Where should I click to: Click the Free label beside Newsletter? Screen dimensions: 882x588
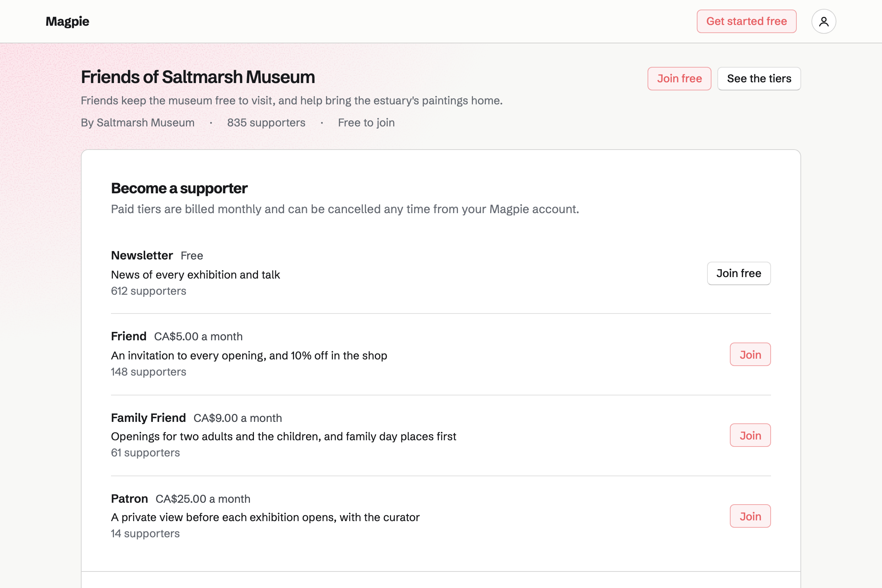click(x=191, y=256)
